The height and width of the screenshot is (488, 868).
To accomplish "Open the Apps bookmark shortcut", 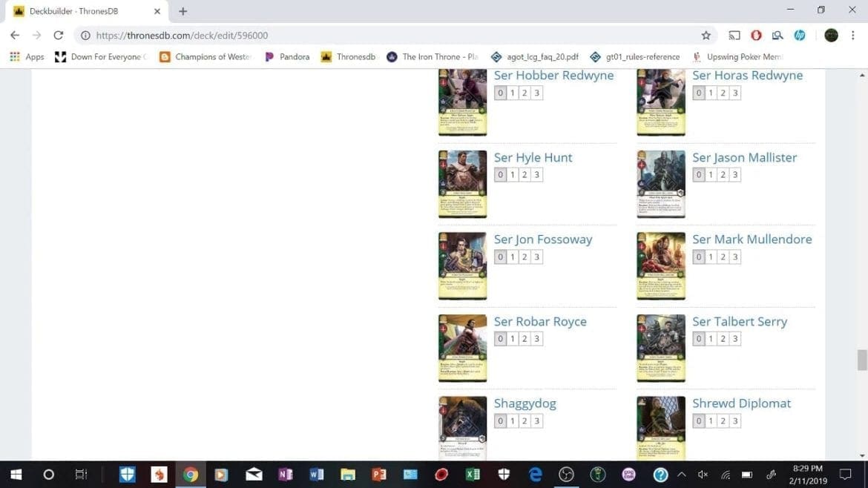I will (x=27, y=56).
